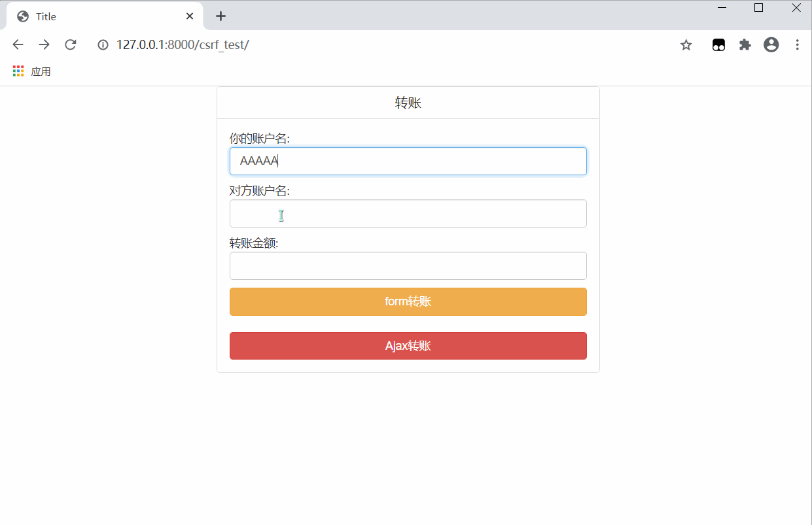Click the 转账 panel heading text
This screenshot has width=812, height=525.
[x=408, y=103]
